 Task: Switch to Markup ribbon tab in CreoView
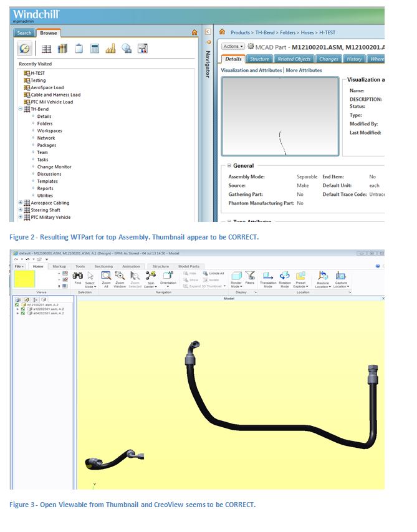[x=59, y=266]
